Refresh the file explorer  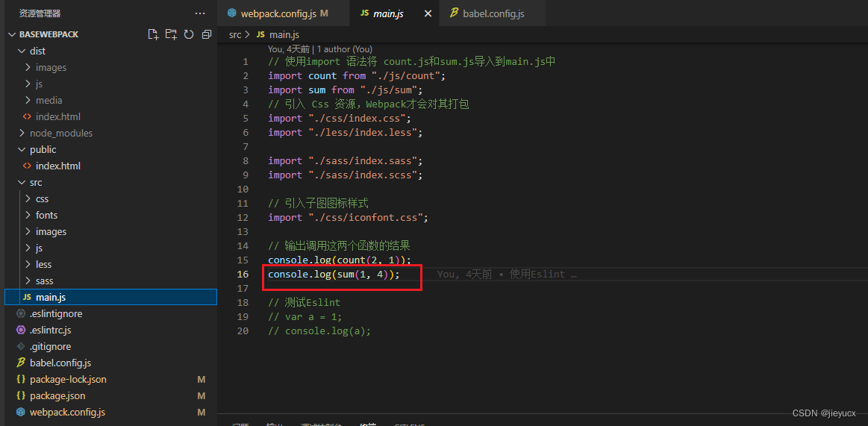[x=189, y=34]
